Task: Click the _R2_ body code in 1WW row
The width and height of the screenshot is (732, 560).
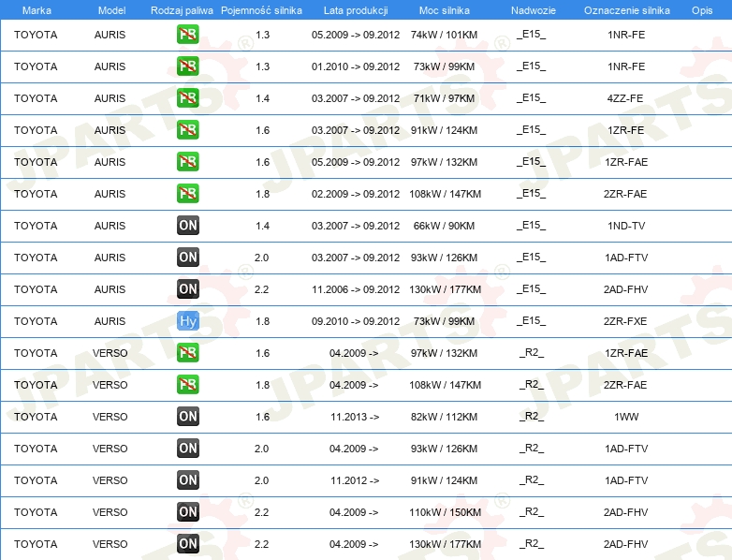Action: point(532,417)
